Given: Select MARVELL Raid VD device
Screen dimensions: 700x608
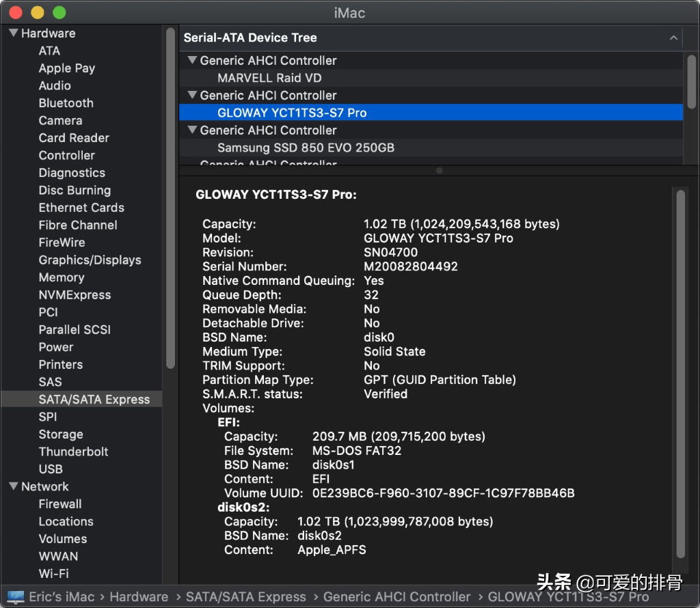Looking at the screenshot, I should (269, 78).
